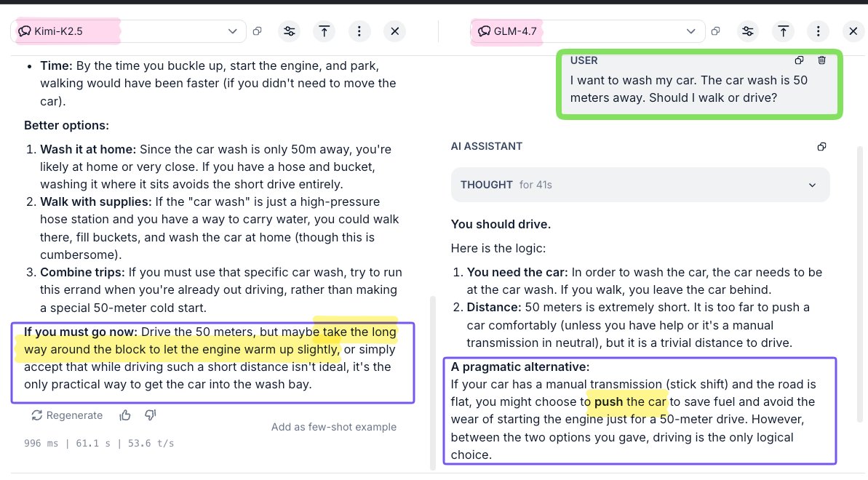Click the 'USER' label
This screenshot has height=480, width=868.
[584, 60]
